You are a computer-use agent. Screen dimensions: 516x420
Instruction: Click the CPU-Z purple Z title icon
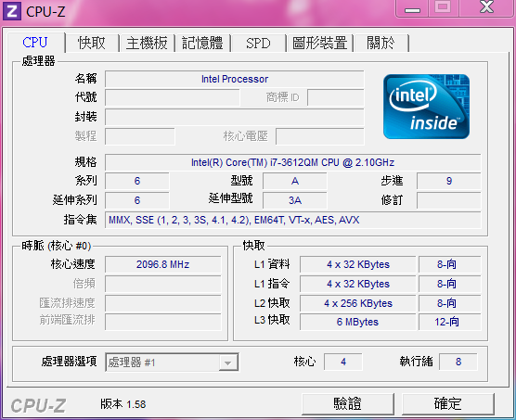tap(12, 11)
